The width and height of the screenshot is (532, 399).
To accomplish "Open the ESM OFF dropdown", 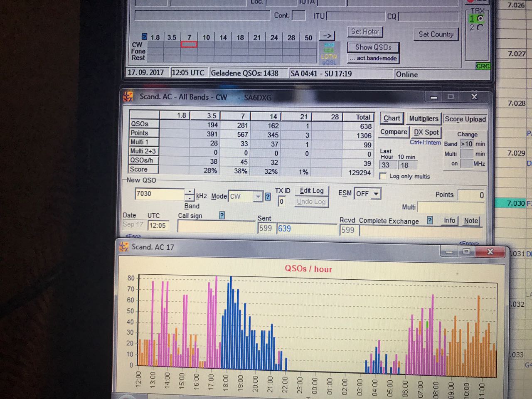I will 376,194.
